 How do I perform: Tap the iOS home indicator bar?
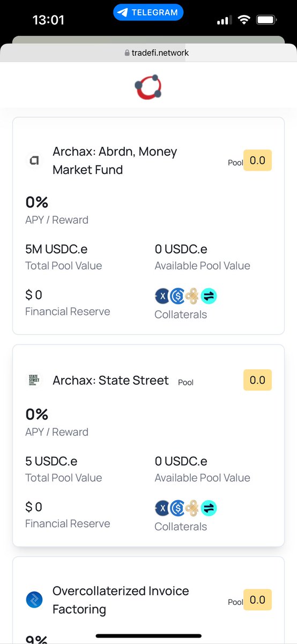point(148,636)
